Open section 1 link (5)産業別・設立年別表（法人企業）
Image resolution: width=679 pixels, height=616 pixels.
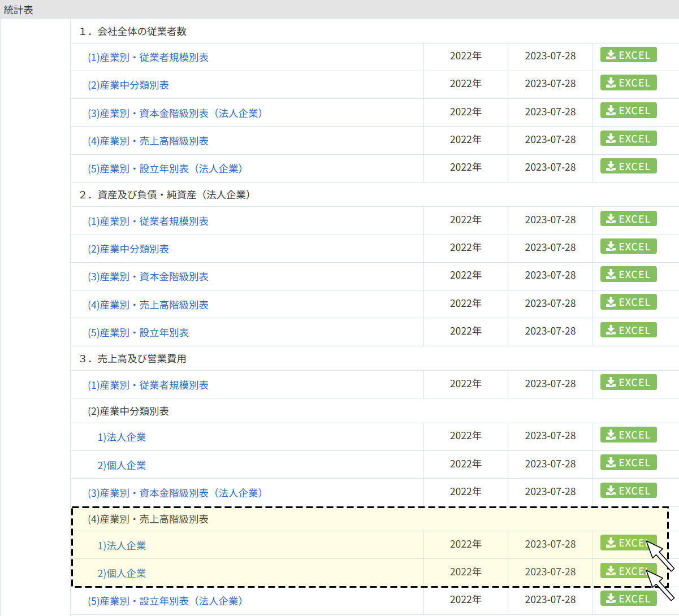click(x=165, y=169)
